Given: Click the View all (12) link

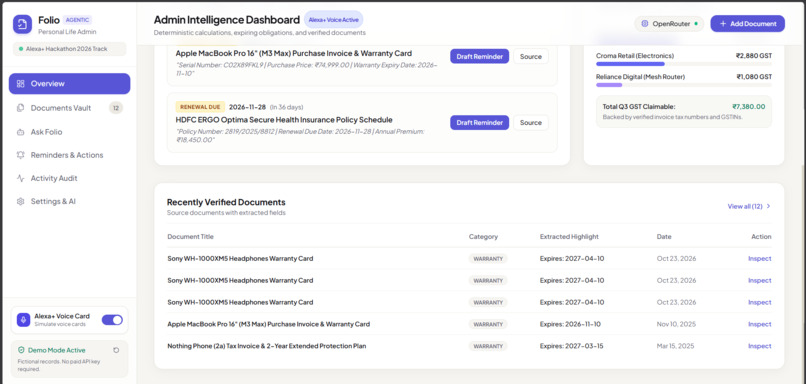Looking at the screenshot, I should [749, 206].
